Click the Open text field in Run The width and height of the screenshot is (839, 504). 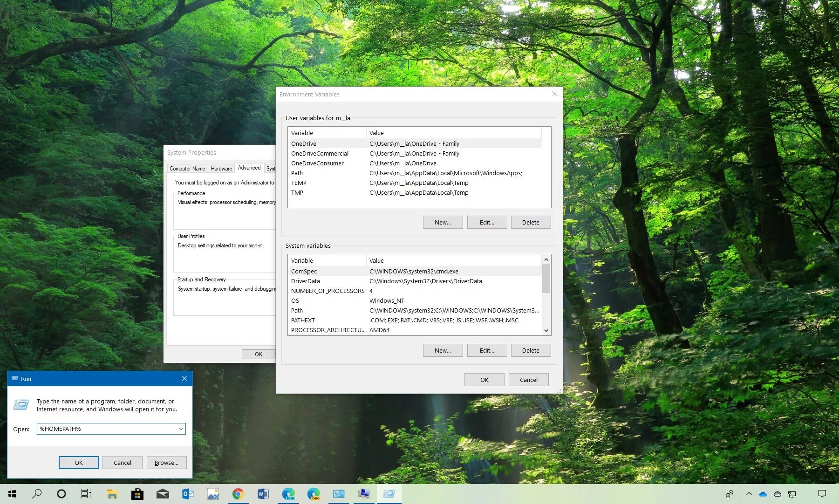point(107,429)
